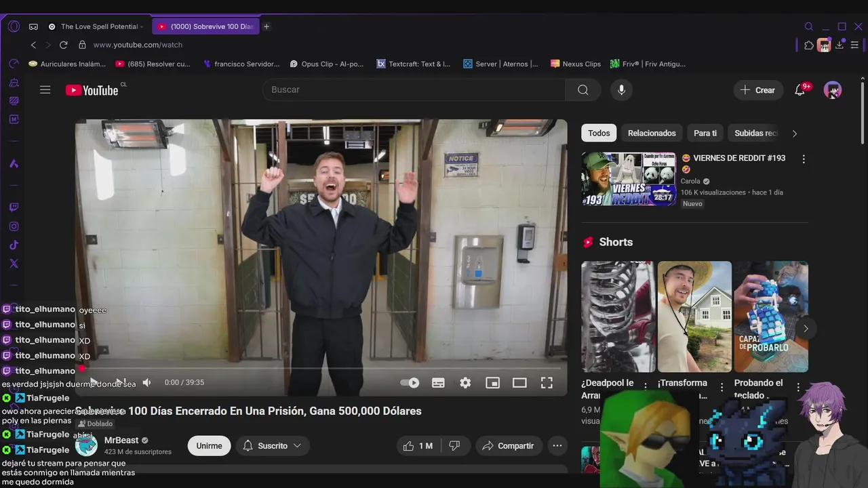Show more filter chips with right arrow
Image resolution: width=868 pixels, height=488 pixels.
coord(795,134)
